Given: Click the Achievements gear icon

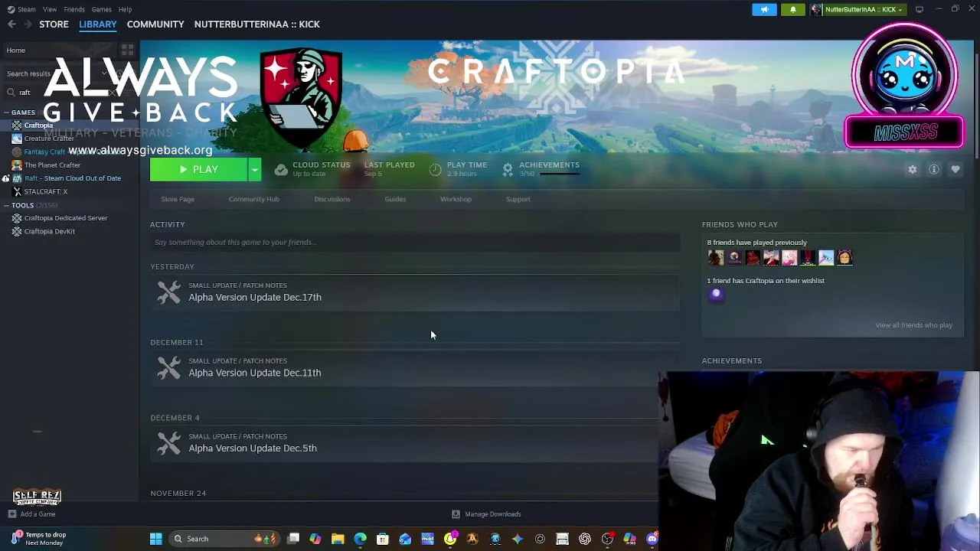Looking at the screenshot, I should click(x=508, y=169).
